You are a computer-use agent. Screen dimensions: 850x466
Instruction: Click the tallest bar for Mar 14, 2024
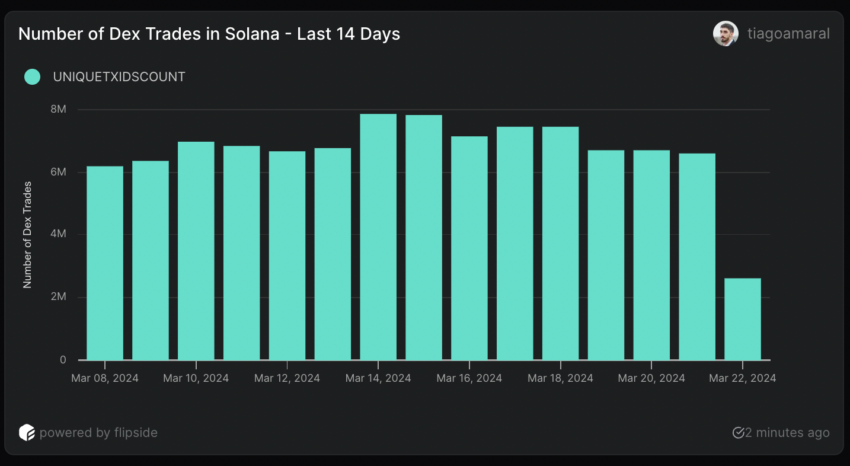378,237
